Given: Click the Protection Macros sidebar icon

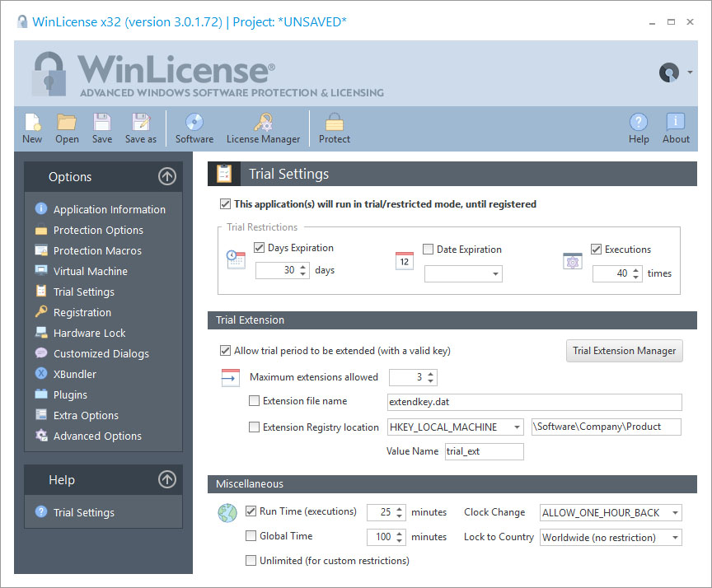Looking at the screenshot, I should click(x=41, y=250).
